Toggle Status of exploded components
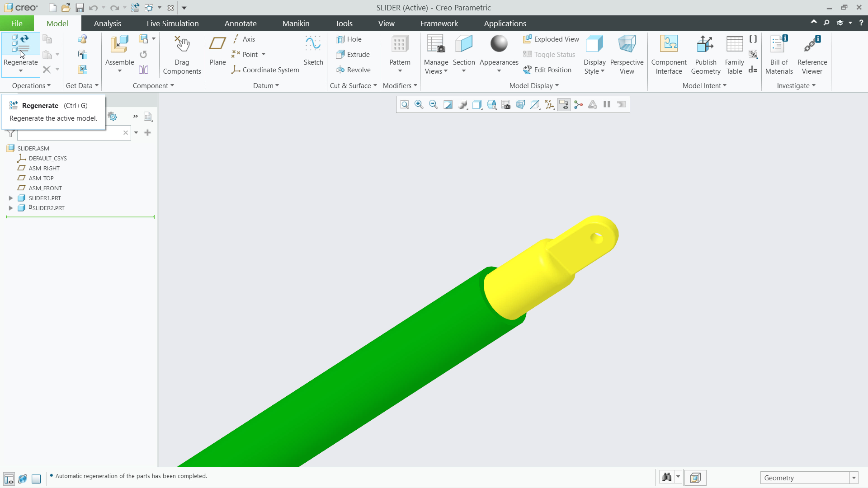The height and width of the screenshot is (488, 868). pos(549,54)
